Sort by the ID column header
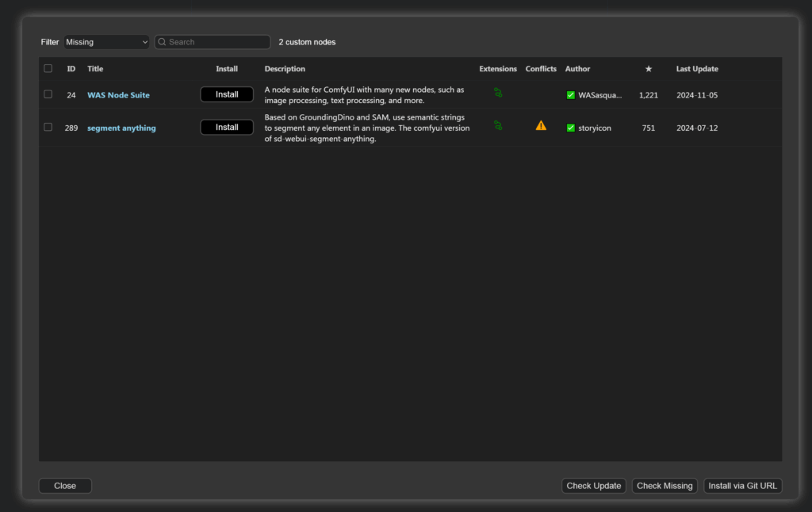Viewport: 812px width, 512px height. pos(71,69)
